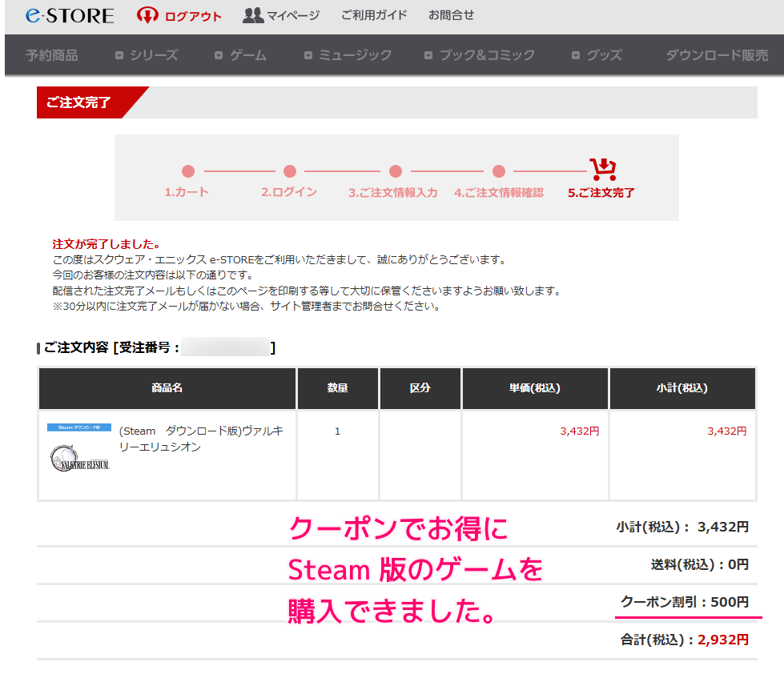This screenshot has width=784, height=678.
Task: Open the ゲーム dropdown menu
Action: click(x=248, y=55)
